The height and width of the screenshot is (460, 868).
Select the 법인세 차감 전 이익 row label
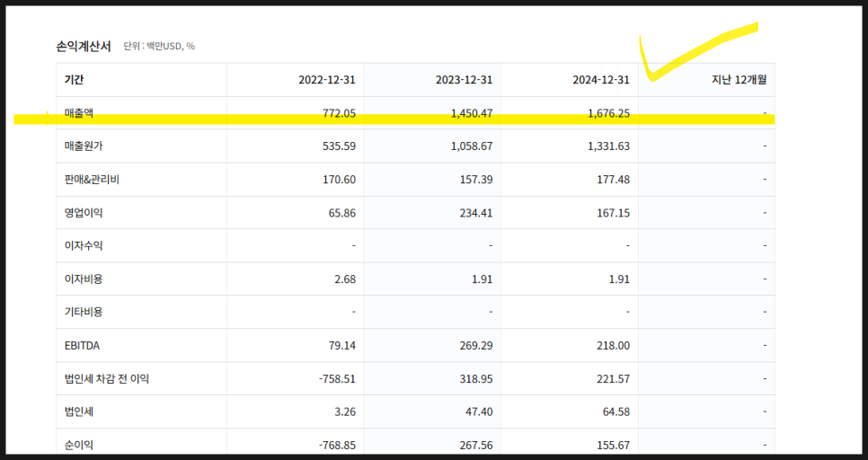[x=107, y=378]
